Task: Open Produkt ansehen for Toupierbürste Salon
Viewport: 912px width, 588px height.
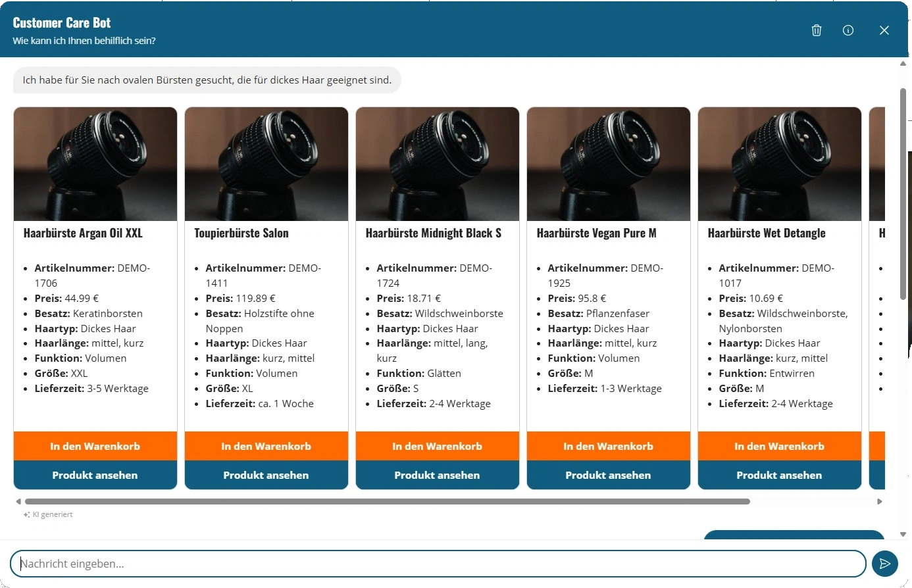Action: point(266,475)
